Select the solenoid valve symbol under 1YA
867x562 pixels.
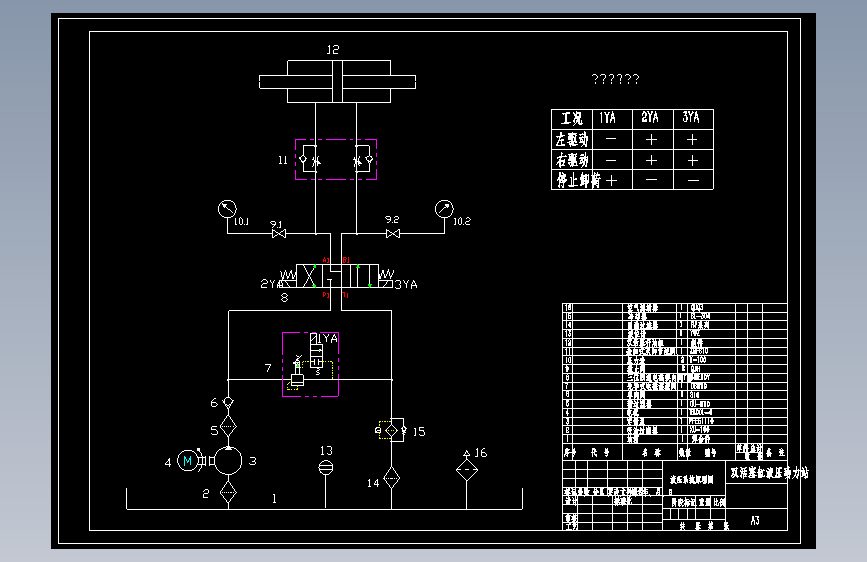[x=316, y=355]
